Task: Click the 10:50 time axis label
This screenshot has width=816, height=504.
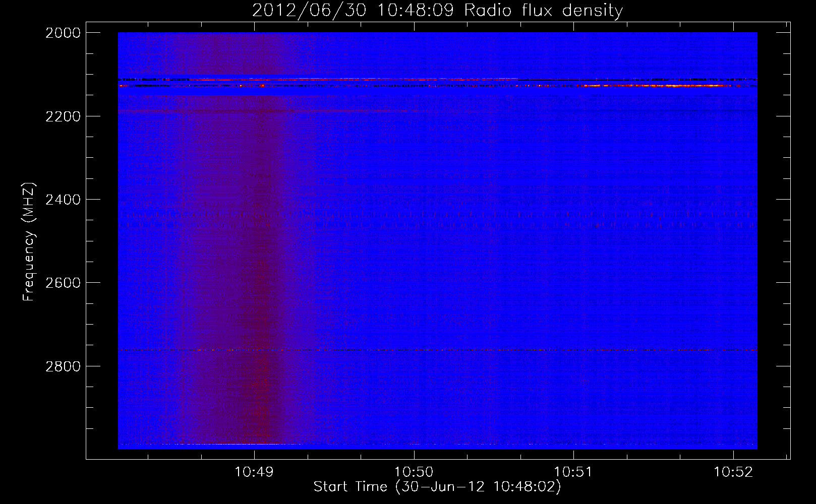Action: pyautogui.click(x=414, y=472)
